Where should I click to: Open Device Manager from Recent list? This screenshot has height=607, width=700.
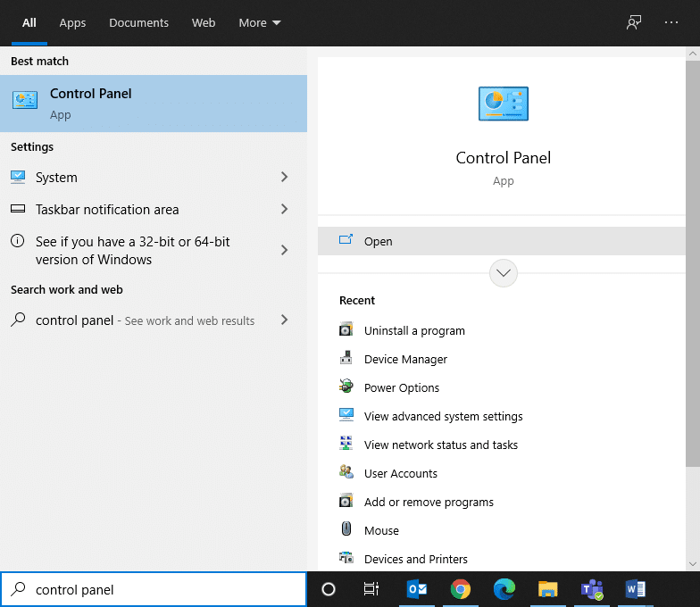coord(405,359)
